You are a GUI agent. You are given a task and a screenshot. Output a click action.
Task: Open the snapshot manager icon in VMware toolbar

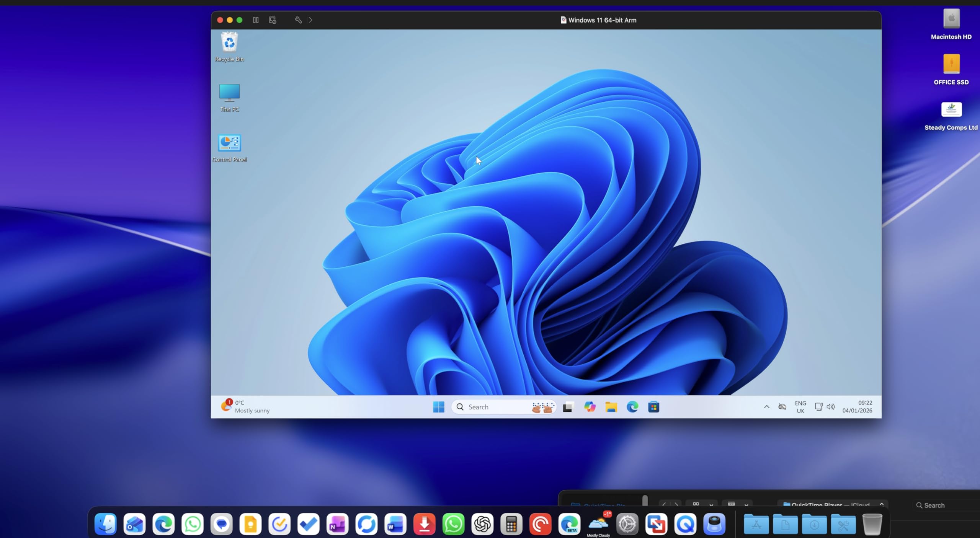(273, 20)
